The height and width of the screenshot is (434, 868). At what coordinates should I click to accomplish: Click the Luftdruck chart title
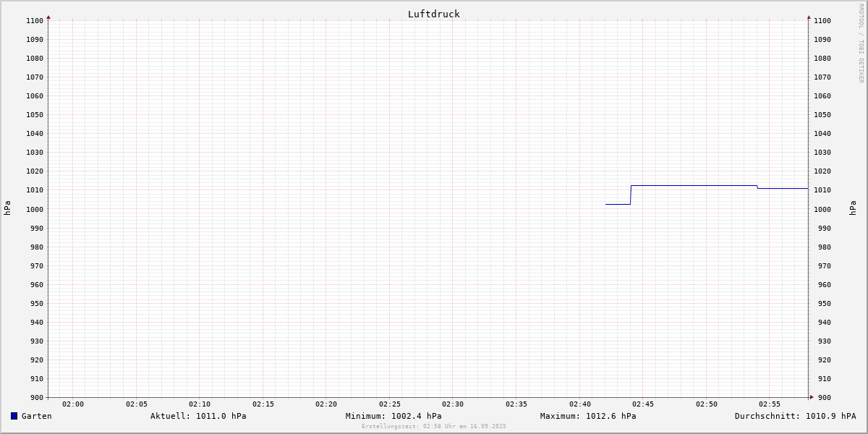[x=433, y=14]
